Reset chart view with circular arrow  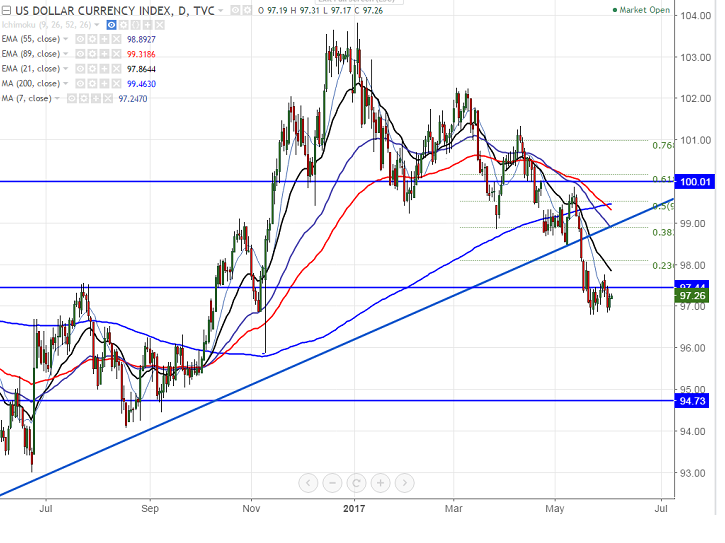click(356, 483)
